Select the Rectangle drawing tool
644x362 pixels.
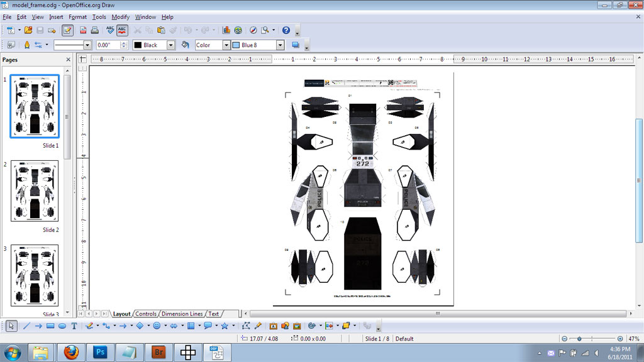[x=50, y=326]
